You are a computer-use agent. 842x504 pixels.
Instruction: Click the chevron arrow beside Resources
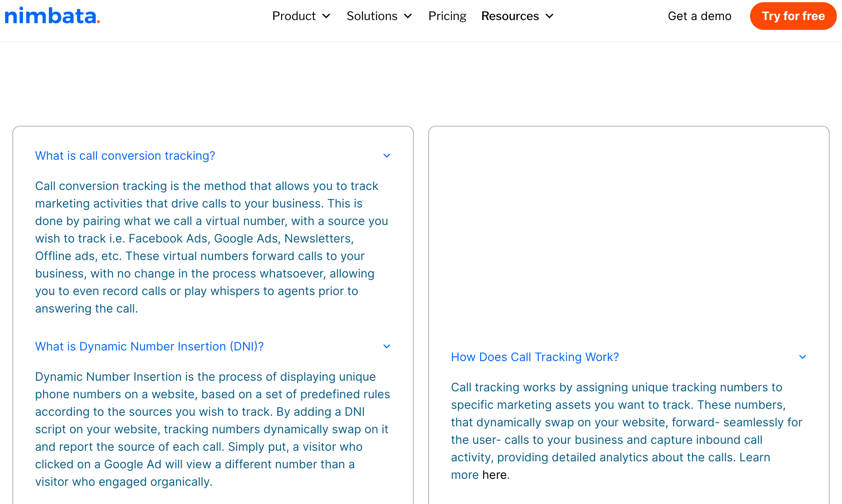(x=550, y=16)
